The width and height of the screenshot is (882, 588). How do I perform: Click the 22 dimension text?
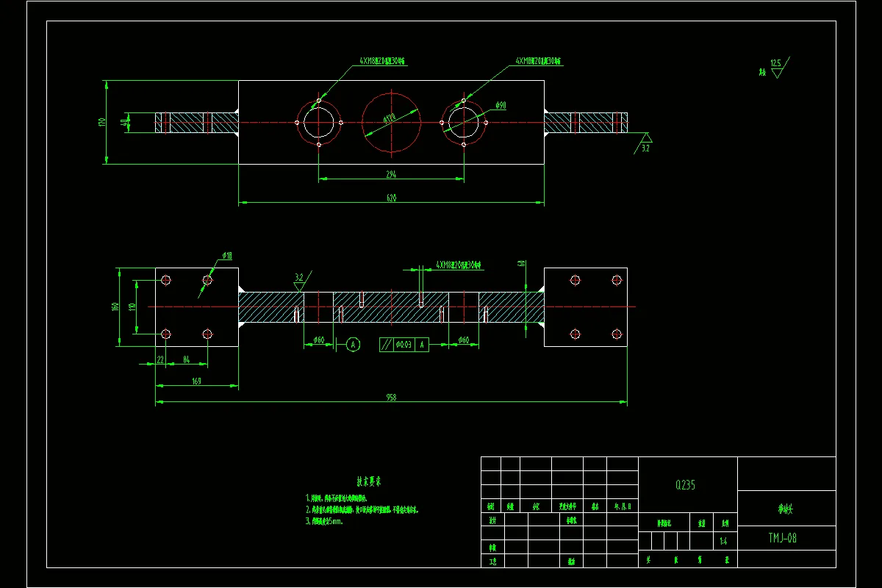(160, 359)
